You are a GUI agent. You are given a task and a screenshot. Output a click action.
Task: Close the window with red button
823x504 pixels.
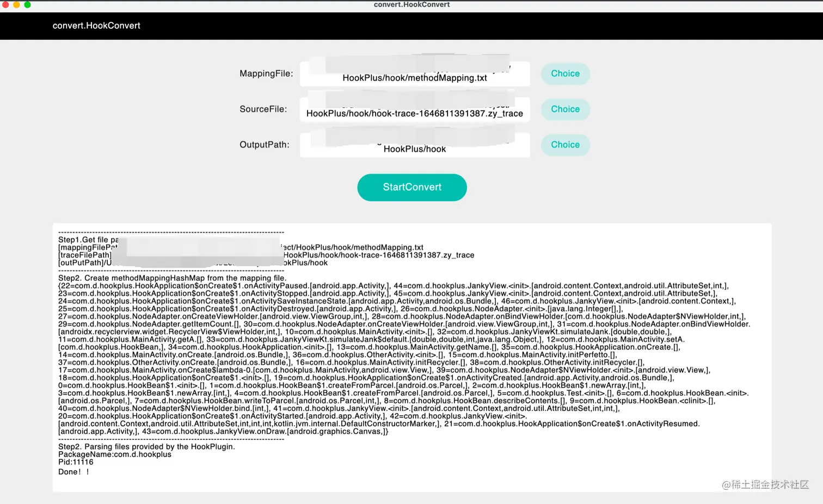[5, 4]
